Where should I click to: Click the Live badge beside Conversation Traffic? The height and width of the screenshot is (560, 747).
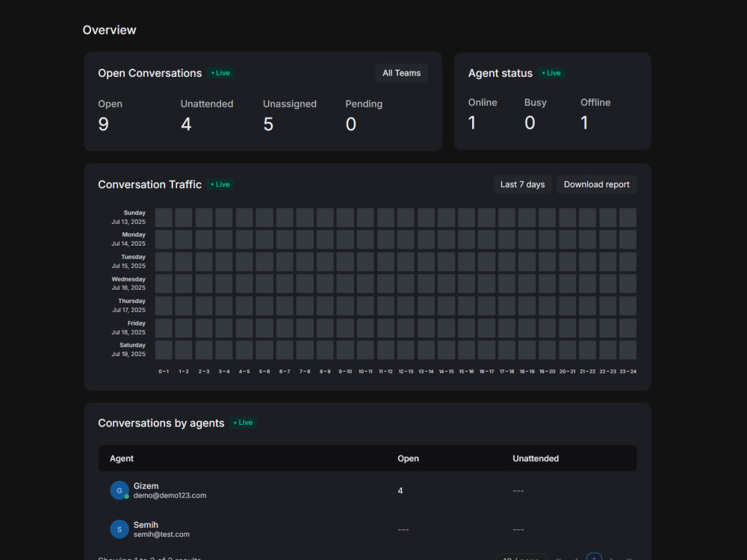pyautogui.click(x=220, y=184)
